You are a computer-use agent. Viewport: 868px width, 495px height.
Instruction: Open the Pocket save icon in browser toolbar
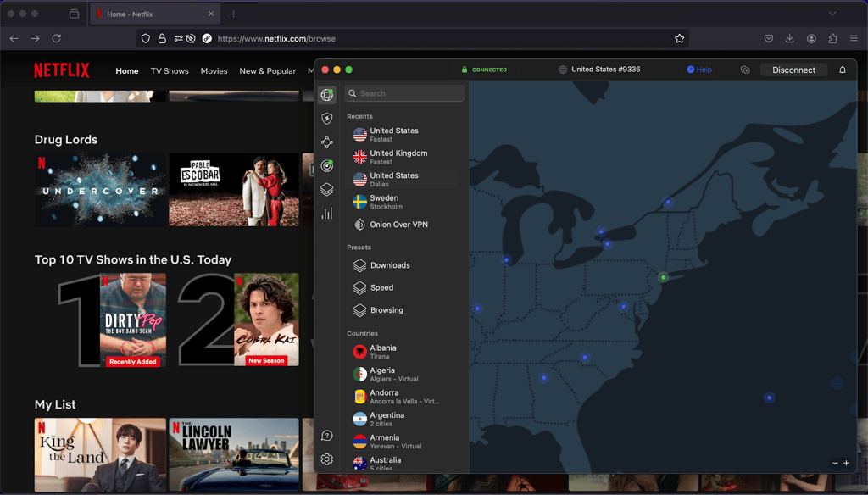tap(768, 39)
